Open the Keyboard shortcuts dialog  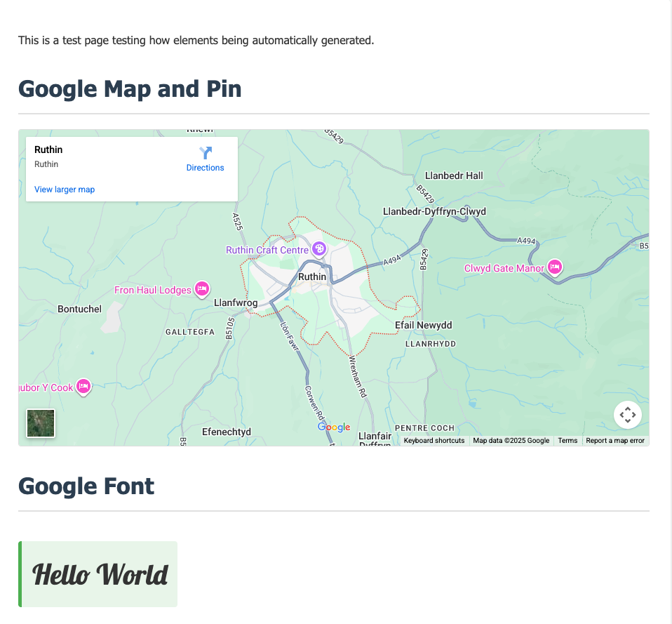click(434, 440)
